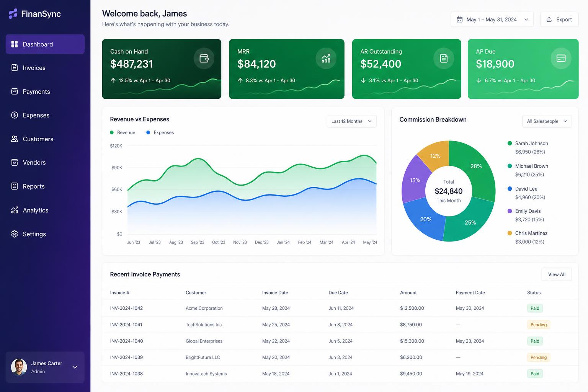This screenshot has height=392, width=588.
Task: Click the document icon on AR Outstanding card
Action: pyautogui.click(x=444, y=59)
